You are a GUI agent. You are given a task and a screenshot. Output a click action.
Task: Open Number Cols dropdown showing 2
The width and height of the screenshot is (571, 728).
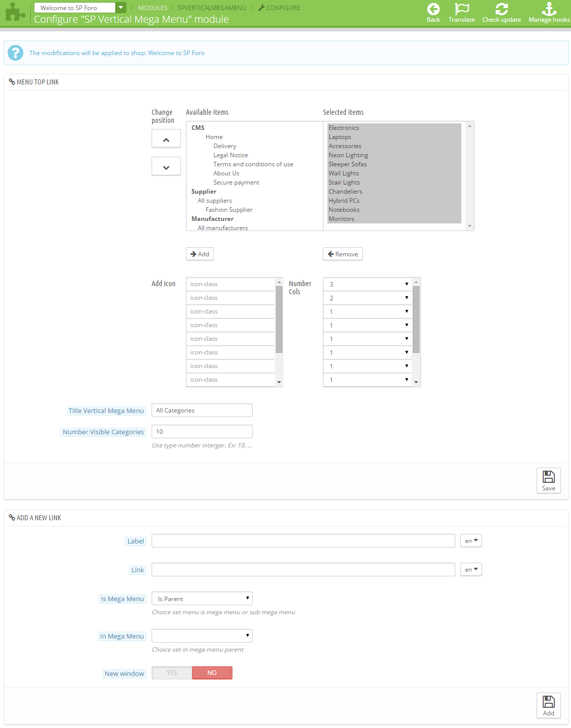pos(367,298)
